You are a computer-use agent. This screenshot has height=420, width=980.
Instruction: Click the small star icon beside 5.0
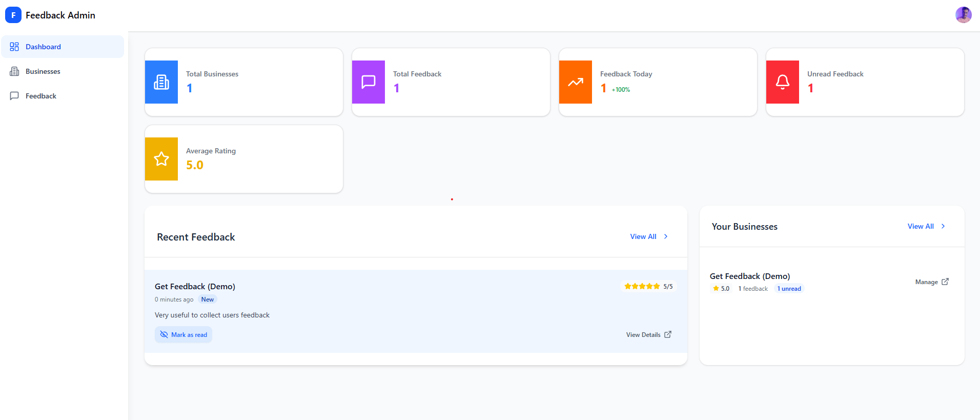[x=716, y=288]
